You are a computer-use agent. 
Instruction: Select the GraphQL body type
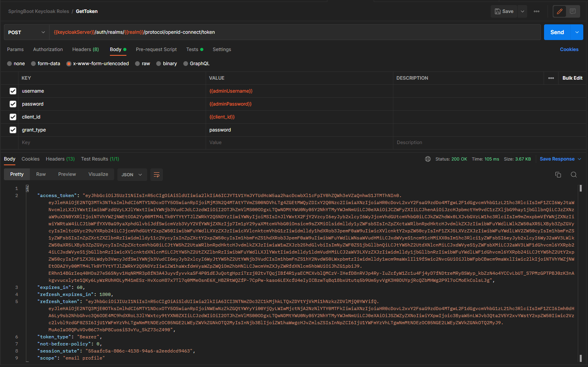(x=196, y=64)
